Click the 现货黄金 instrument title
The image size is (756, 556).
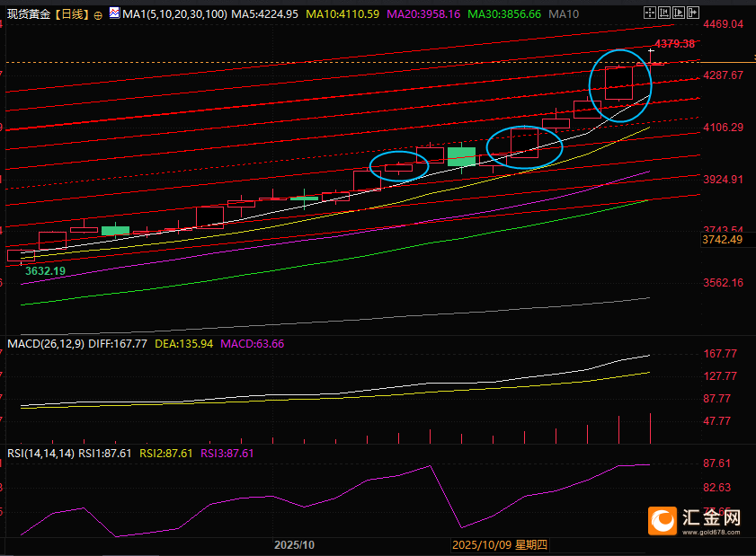27,14
